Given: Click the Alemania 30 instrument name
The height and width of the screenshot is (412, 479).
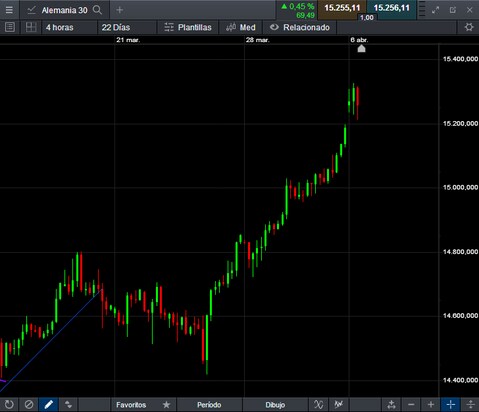Looking at the screenshot, I should point(64,10).
